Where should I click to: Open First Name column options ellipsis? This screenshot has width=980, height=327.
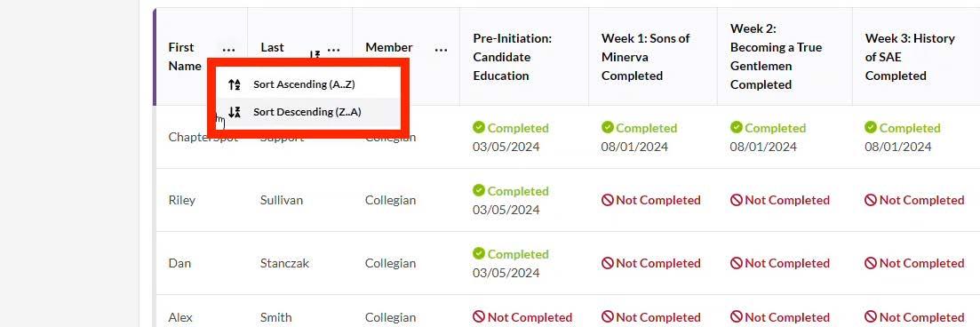(228, 50)
